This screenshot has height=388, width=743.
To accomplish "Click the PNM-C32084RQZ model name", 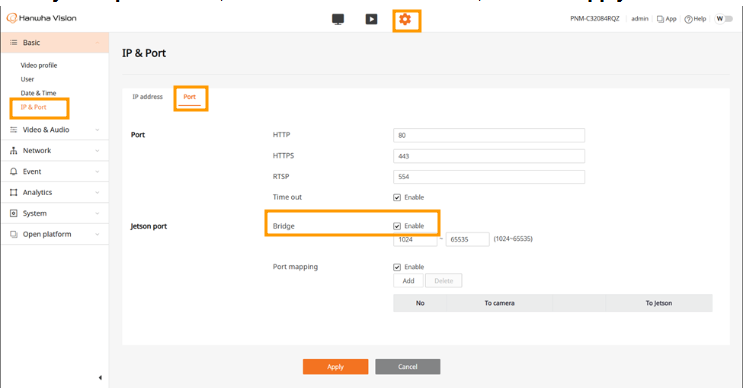I will point(595,19).
